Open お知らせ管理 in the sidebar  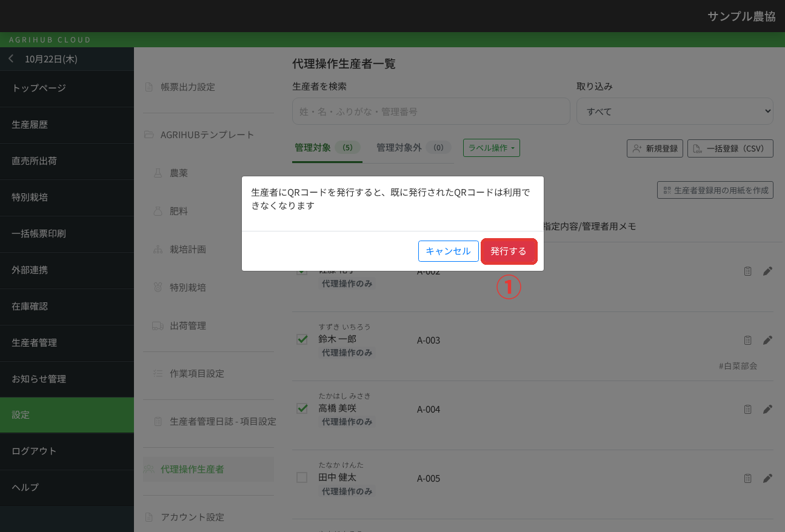click(67, 379)
